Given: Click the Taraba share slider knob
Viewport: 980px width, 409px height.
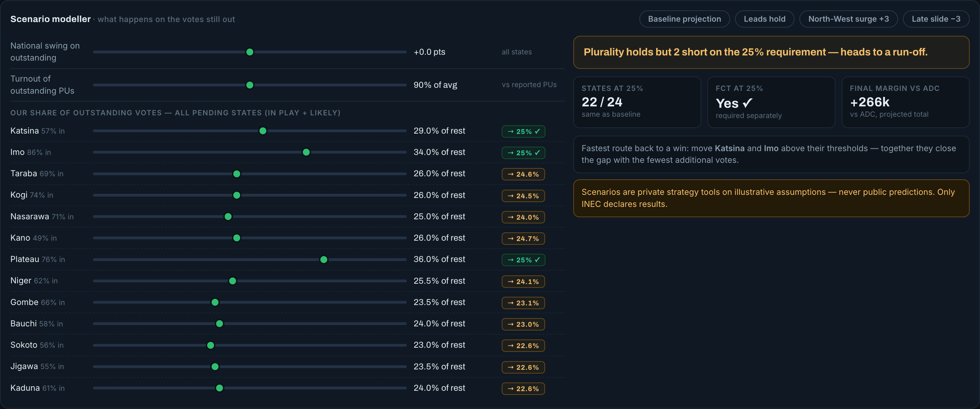Looking at the screenshot, I should (x=237, y=174).
